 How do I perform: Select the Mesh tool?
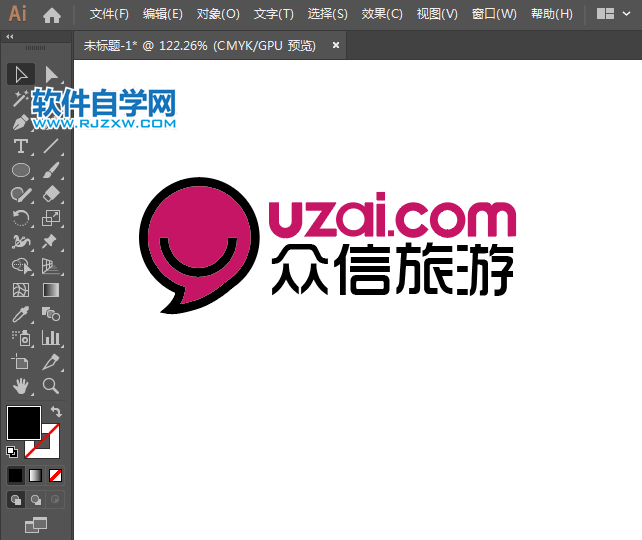(x=20, y=290)
